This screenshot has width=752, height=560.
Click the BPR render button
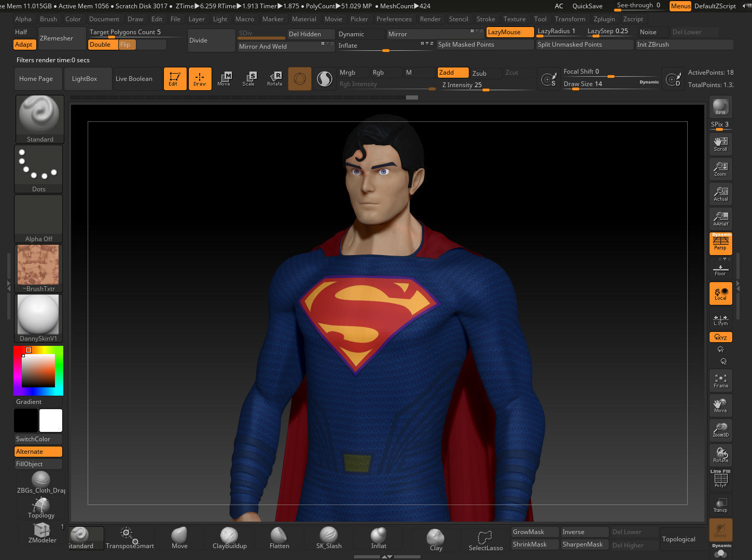point(721,106)
